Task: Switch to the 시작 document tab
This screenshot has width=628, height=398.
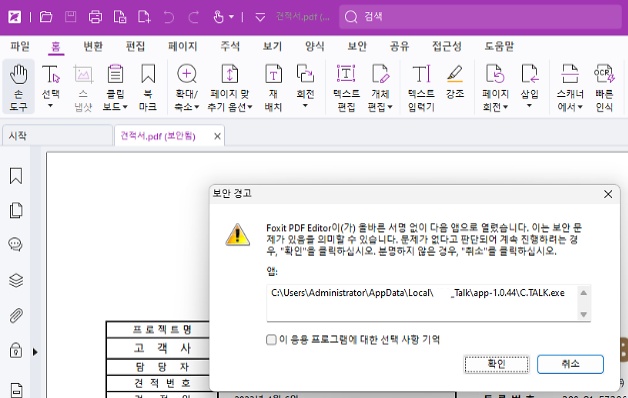Action: pyautogui.click(x=57, y=136)
